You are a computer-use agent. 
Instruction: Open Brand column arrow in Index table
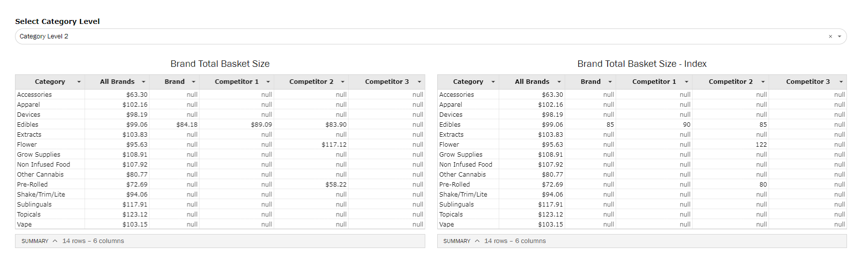pyautogui.click(x=610, y=82)
